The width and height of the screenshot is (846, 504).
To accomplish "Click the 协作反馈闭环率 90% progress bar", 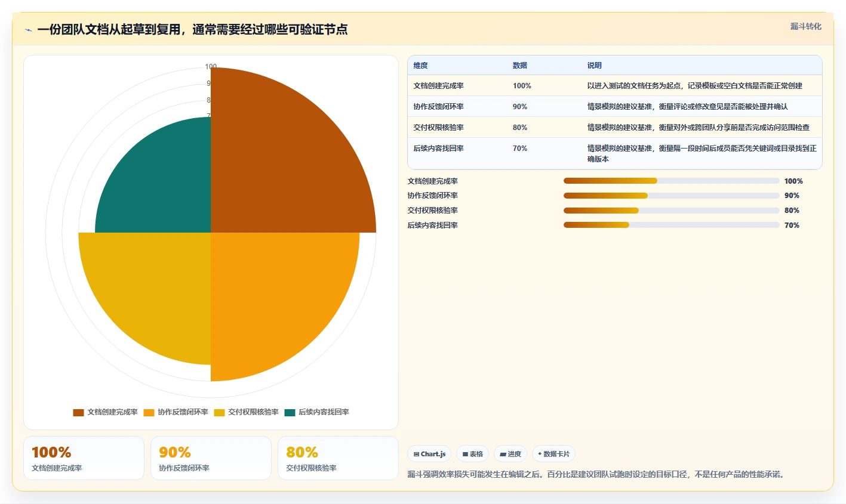I will [672, 196].
